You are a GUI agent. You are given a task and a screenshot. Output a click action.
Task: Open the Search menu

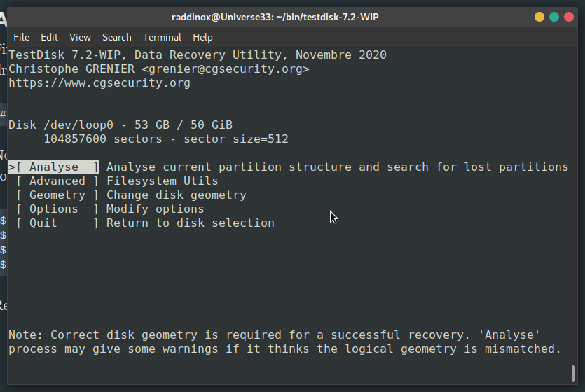(x=117, y=37)
